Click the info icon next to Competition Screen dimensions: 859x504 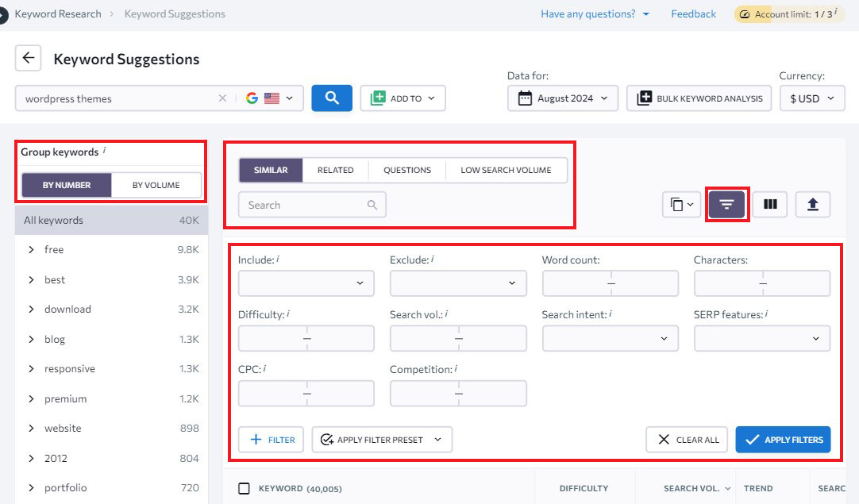(456, 368)
